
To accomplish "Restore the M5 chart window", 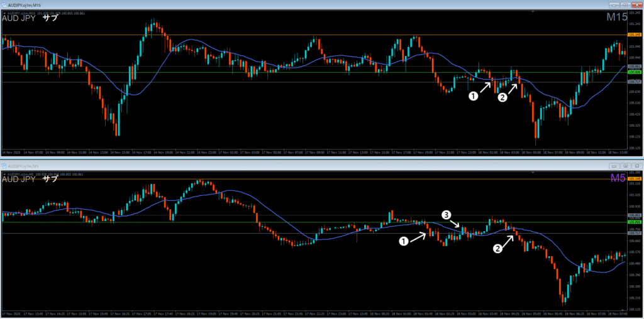I will pos(625,166).
